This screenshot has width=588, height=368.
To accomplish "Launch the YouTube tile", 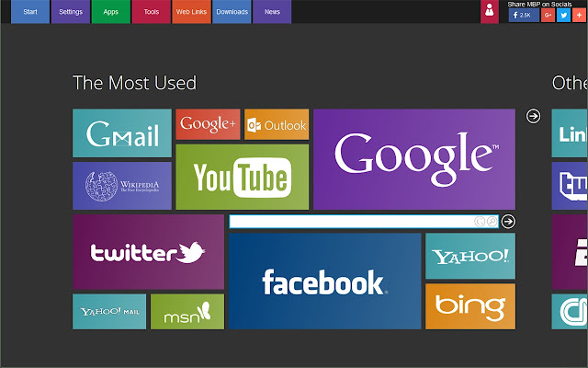I will (x=243, y=177).
